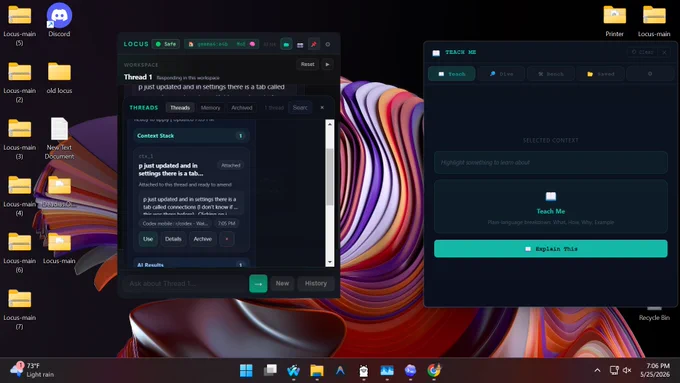Open New Text Document on desktop
Image resolution: width=680 pixels, height=383 pixels.
click(59, 138)
